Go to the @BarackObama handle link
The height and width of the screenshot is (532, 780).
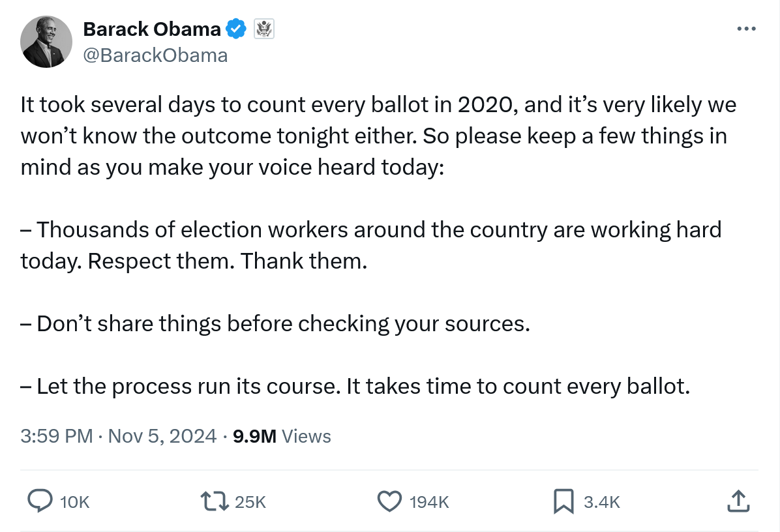[x=155, y=55]
